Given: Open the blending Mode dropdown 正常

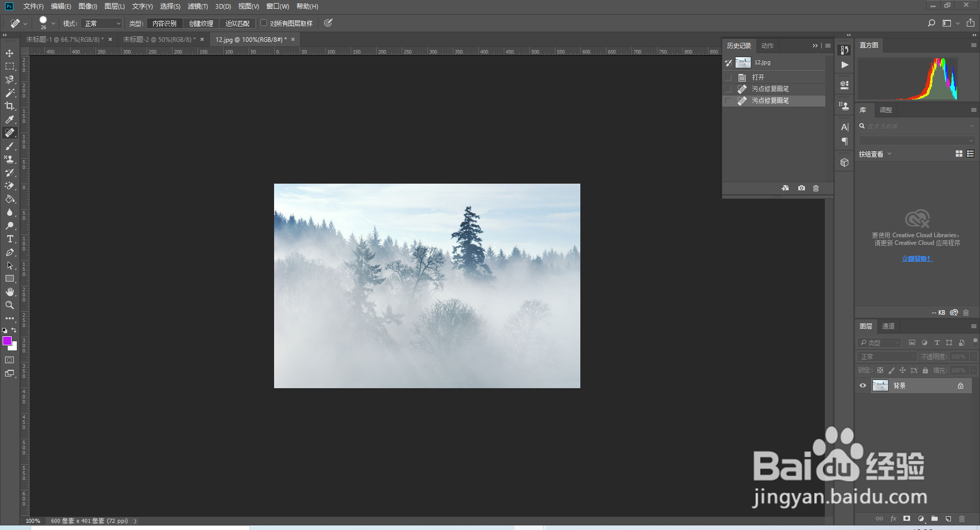Looking at the screenshot, I should click(102, 23).
